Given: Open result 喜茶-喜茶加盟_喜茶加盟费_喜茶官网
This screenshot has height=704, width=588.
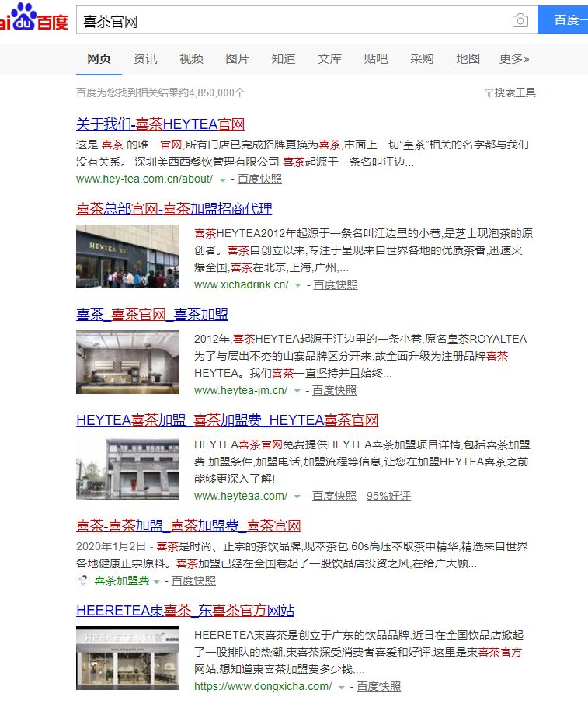Looking at the screenshot, I should (x=189, y=526).
